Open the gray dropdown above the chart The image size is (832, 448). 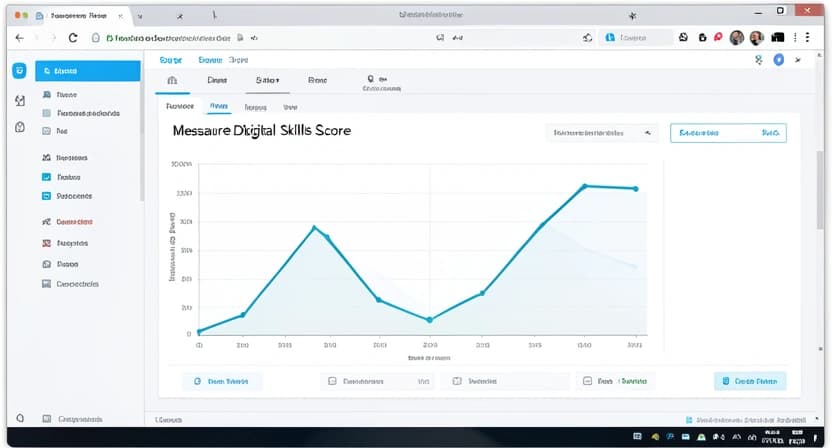tap(601, 132)
